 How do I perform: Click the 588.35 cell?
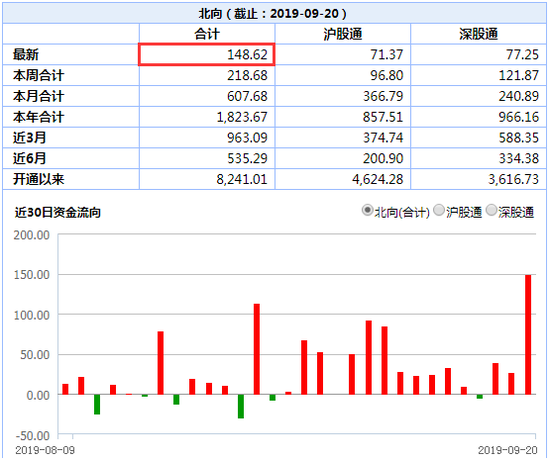(x=478, y=138)
